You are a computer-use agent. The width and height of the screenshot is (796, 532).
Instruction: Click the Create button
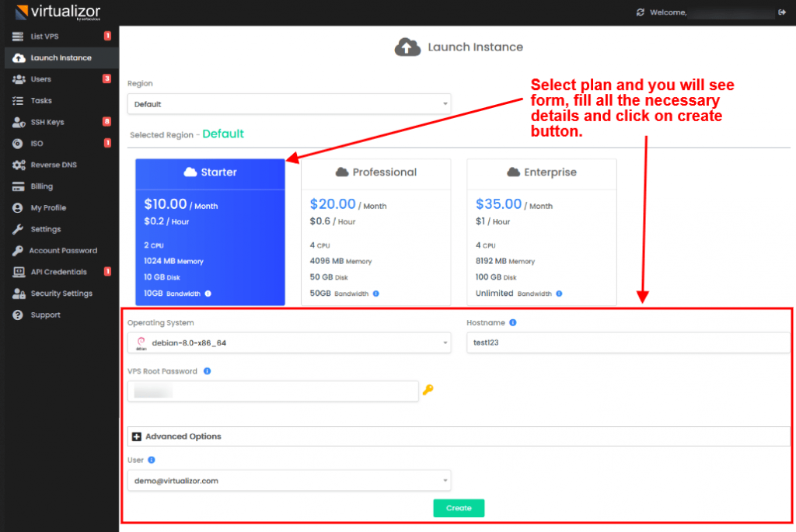click(x=459, y=508)
